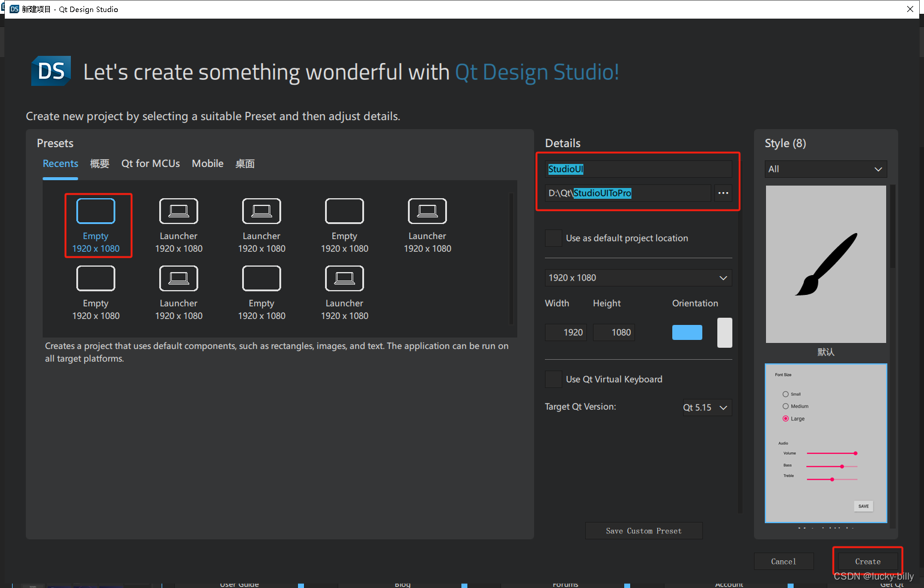Open the browse folder ellipsis button
This screenshot has height=588, width=924.
pos(723,193)
